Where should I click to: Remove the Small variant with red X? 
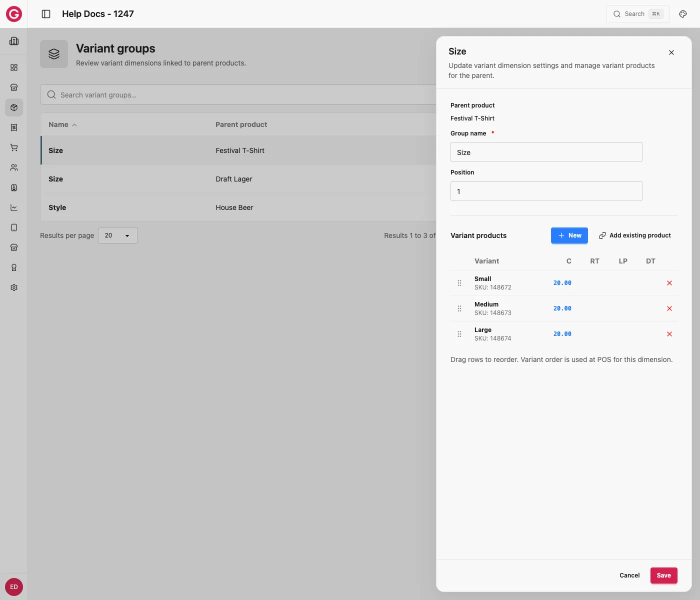(x=669, y=283)
